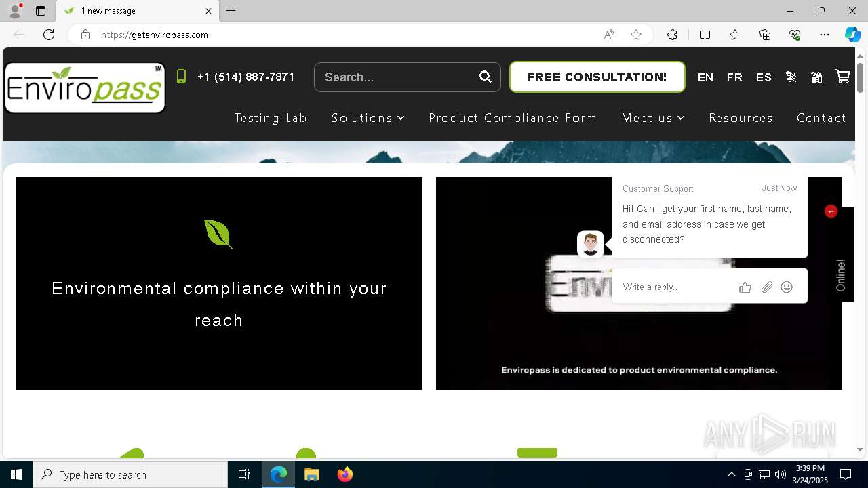
Task: Open Microsoft Edge from taskbar
Action: point(279,474)
